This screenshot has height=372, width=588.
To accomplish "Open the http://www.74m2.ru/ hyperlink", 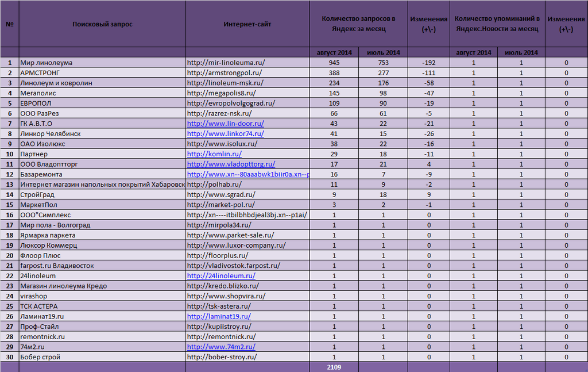I will (x=221, y=347).
